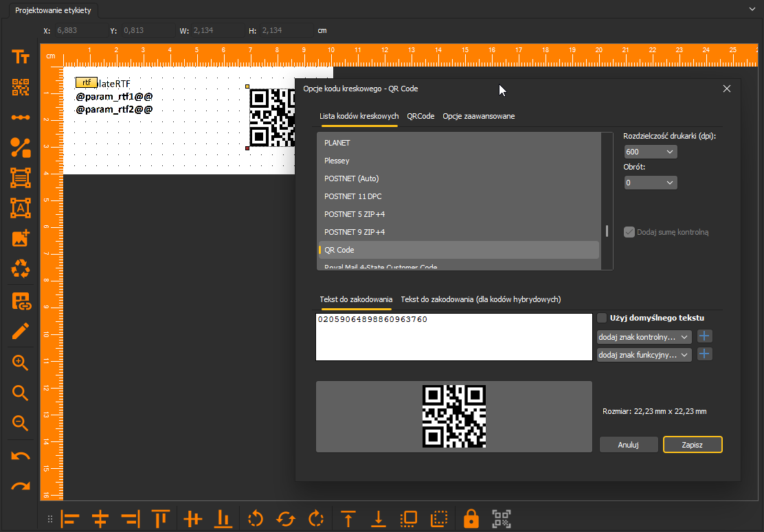Toggle the lock padlock icon
Screen dimensions: 764x532
471,519
